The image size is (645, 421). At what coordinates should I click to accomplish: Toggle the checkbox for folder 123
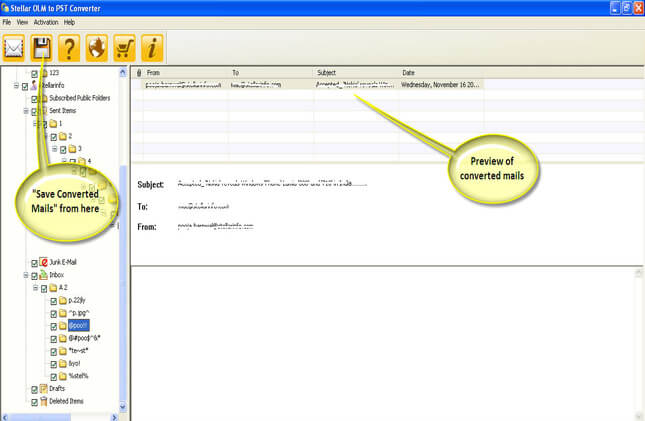click(35, 74)
